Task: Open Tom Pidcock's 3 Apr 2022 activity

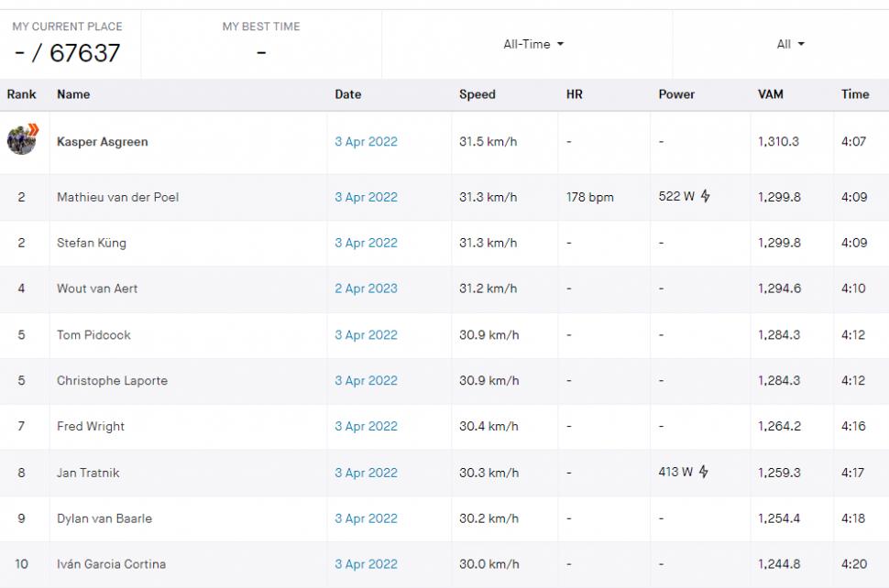Action: tap(366, 335)
